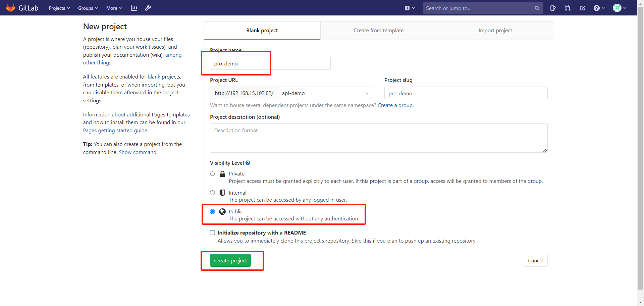Open the Admin Area wrench icon
Screen dimensions: 644x306
pos(148,8)
